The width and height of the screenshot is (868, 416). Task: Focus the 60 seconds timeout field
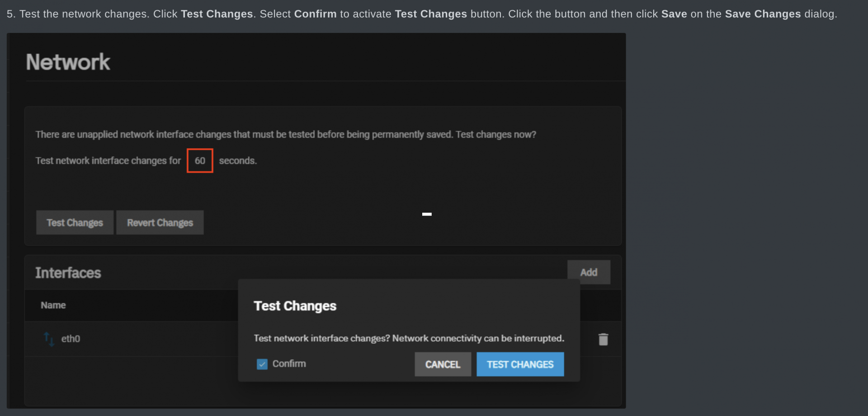coord(200,161)
